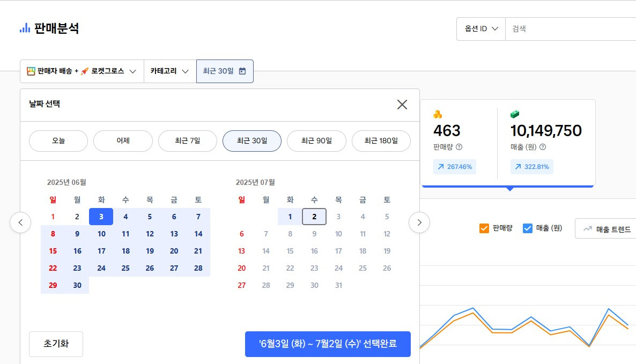Screen dimensions: 636x364
Task: Go to previous month in calendar
Action: [x=20, y=222]
